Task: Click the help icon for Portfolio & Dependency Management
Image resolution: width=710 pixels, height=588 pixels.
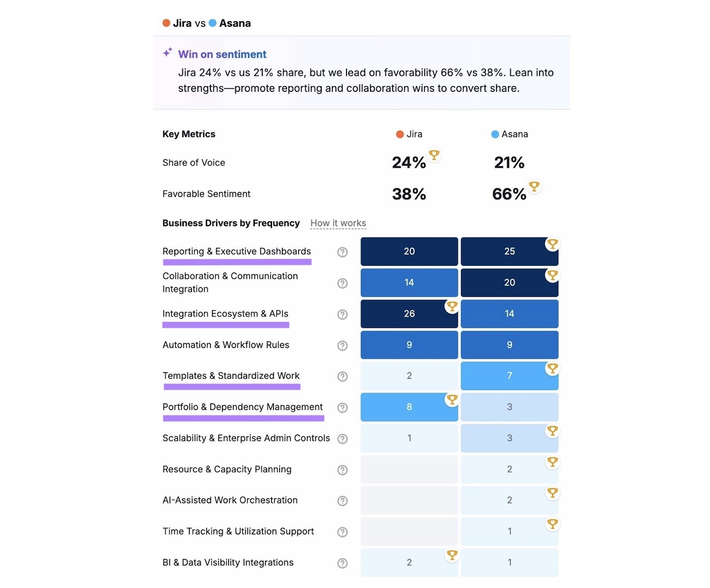Action: 342,407
